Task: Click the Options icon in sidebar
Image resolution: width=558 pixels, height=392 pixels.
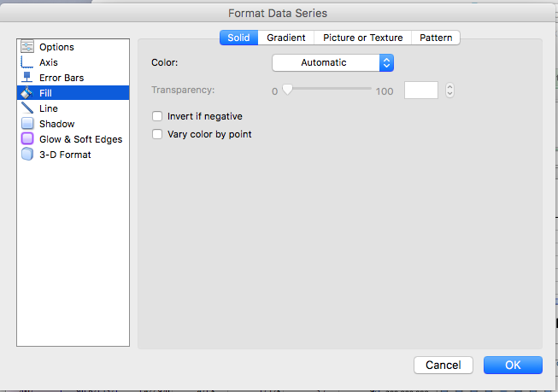Action: tap(26, 47)
